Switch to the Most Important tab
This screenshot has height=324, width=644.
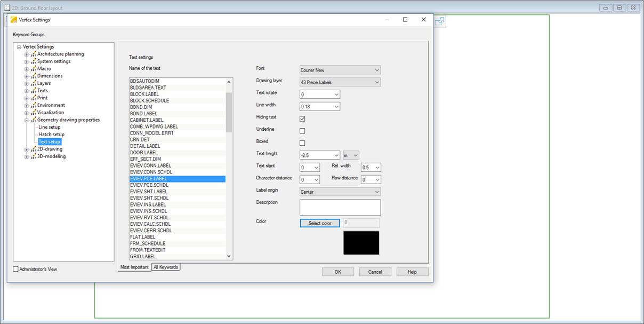point(134,267)
